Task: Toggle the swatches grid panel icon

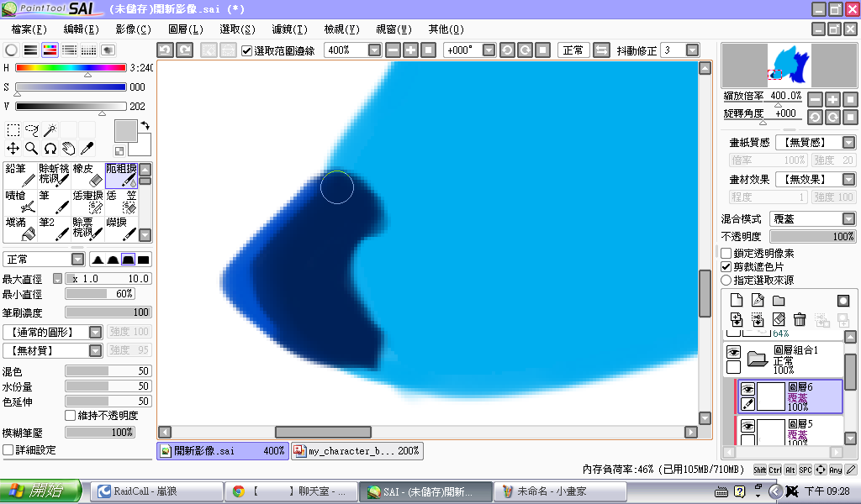Action: click(x=88, y=50)
